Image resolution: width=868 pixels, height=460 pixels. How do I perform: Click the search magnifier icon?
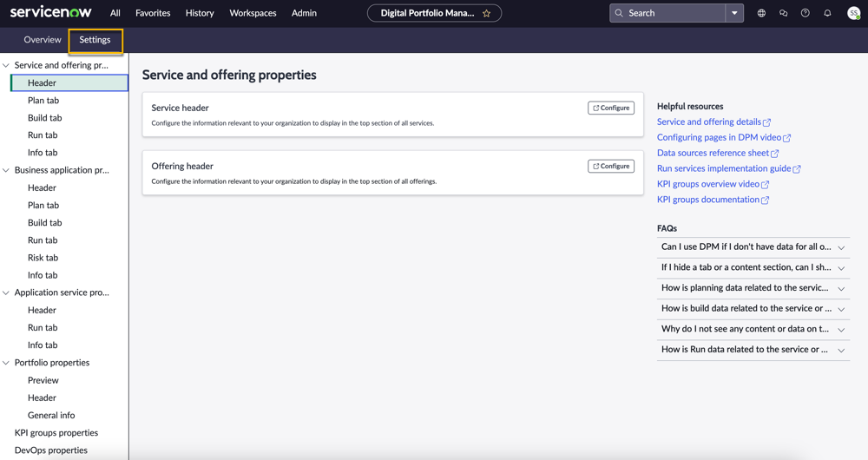point(619,13)
